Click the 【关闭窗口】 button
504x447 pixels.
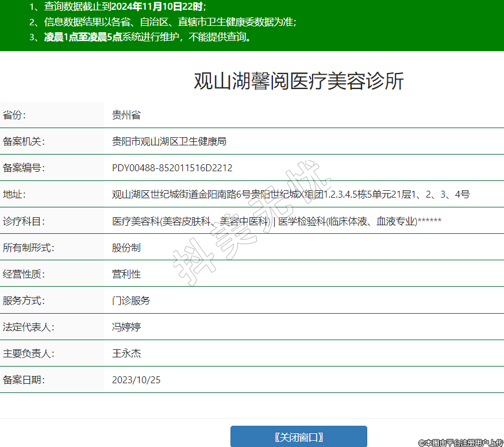tap(298, 437)
